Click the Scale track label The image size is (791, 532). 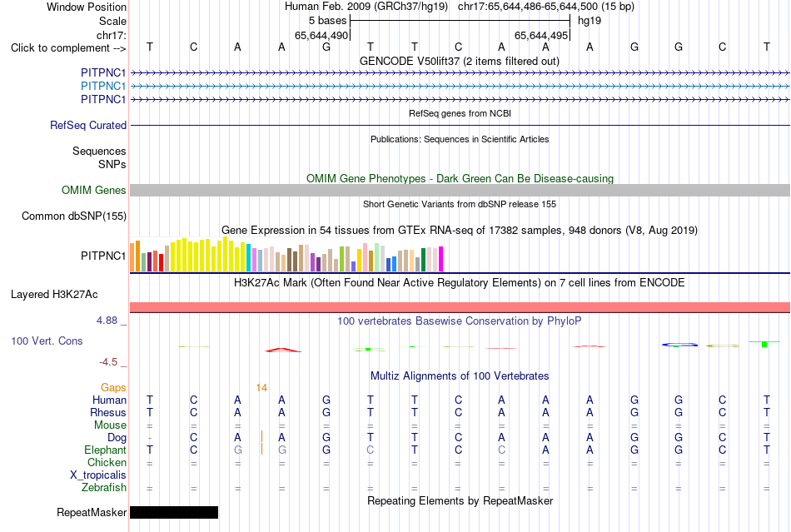pyautogui.click(x=112, y=21)
